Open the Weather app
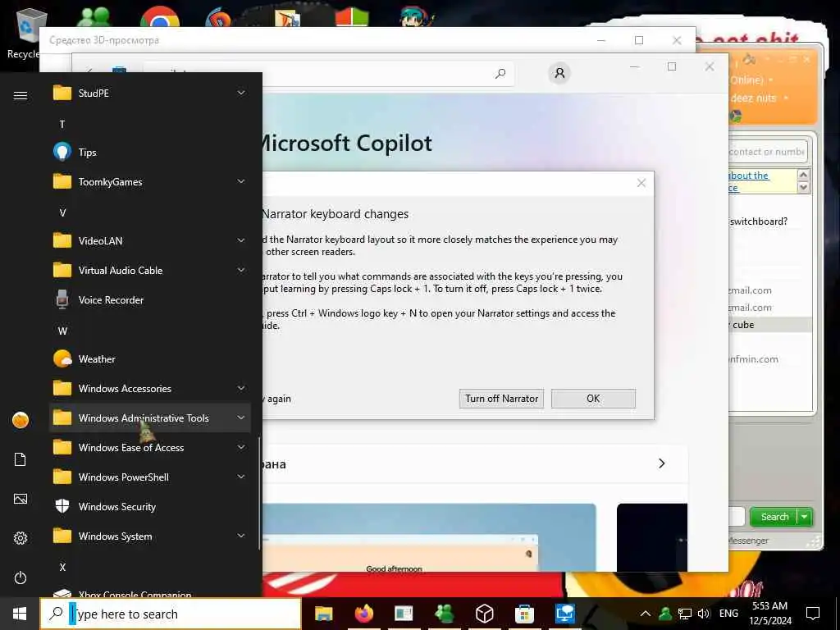840x630 pixels. pyautogui.click(x=149, y=359)
